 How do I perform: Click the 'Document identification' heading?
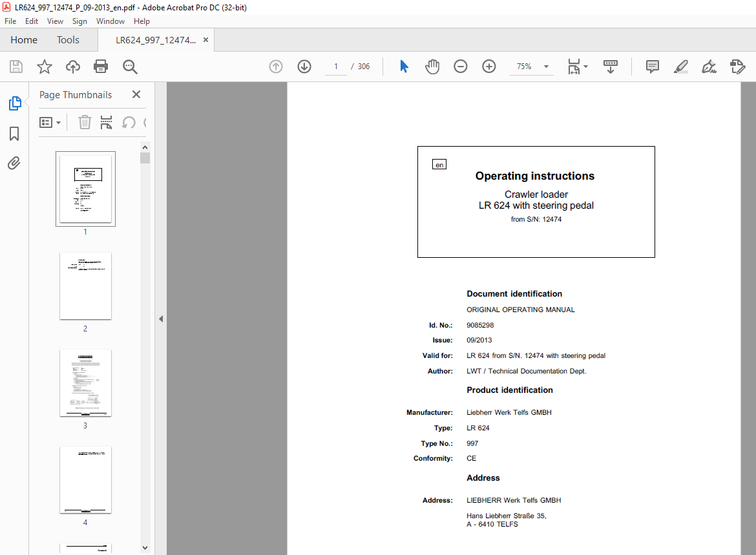click(514, 294)
